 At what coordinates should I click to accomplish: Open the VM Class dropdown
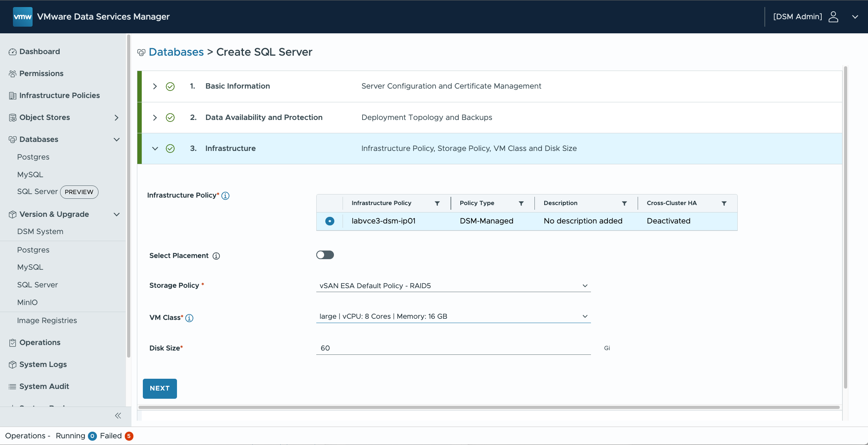pyautogui.click(x=453, y=316)
